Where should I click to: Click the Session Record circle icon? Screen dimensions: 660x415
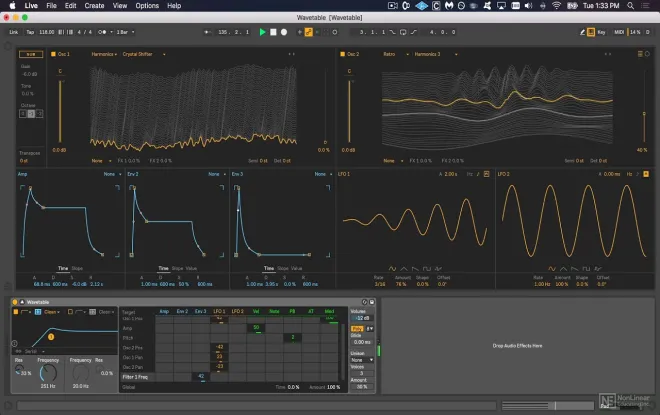click(x=335, y=32)
